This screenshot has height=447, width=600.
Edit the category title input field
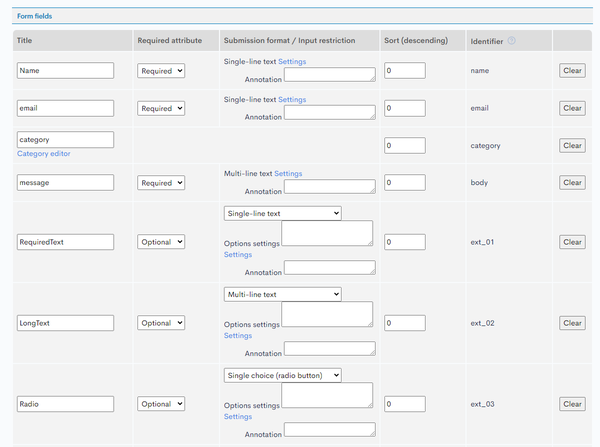point(65,140)
